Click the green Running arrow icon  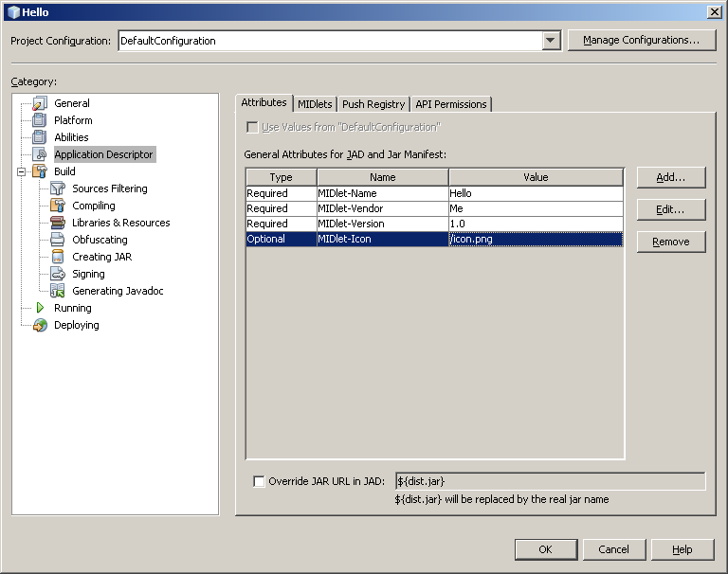40,308
